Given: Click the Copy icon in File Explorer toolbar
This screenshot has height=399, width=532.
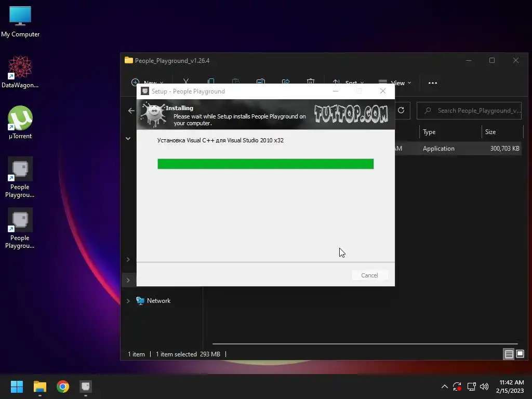Looking at the screenshot, I should click(211, 82).
